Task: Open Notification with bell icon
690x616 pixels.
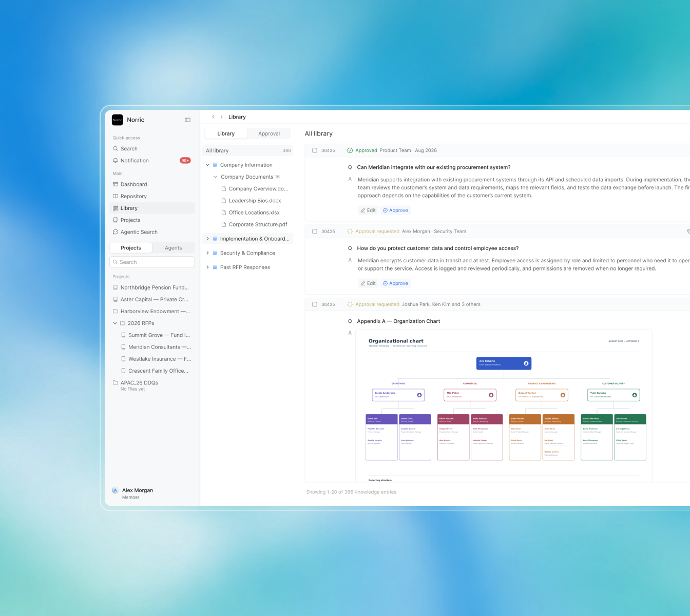Action: 152,161
